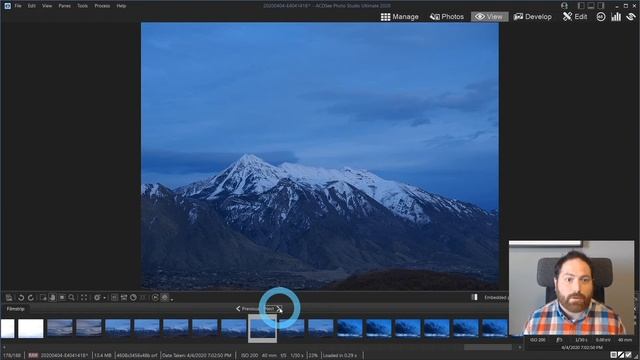
Task: Select the second white filmstrip thumbnail
Action: click(31, 328)
